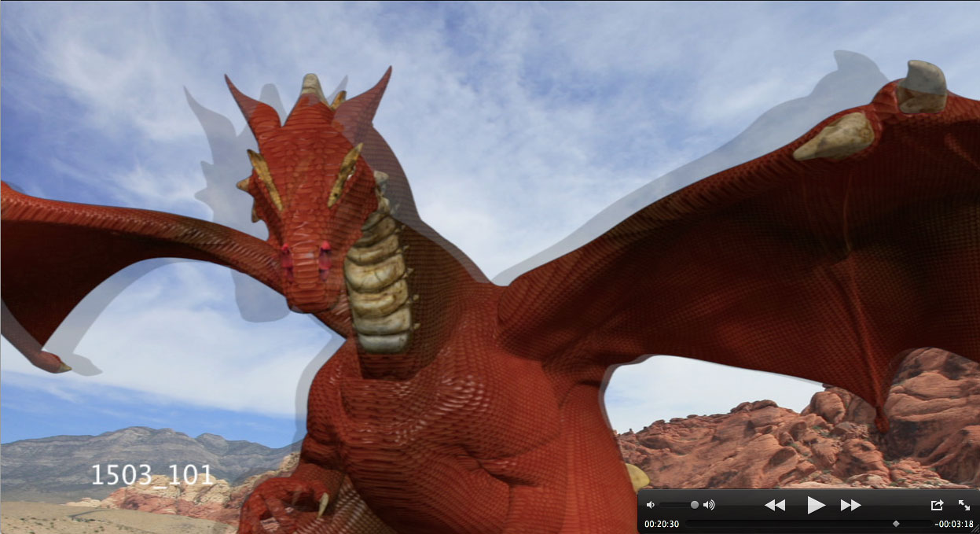Click the volume slider knob
This screenshot has width=980, height=534.
[695, 505]
